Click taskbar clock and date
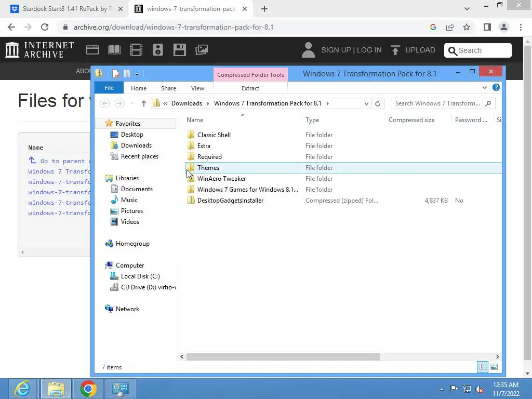This screenshot has height=399, width=532. [x=506, y=389]
